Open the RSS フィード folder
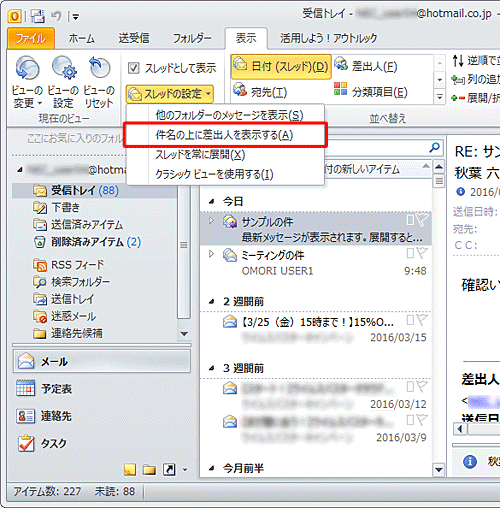Screen dimensions: 500x508 click(x=68, y=265)
